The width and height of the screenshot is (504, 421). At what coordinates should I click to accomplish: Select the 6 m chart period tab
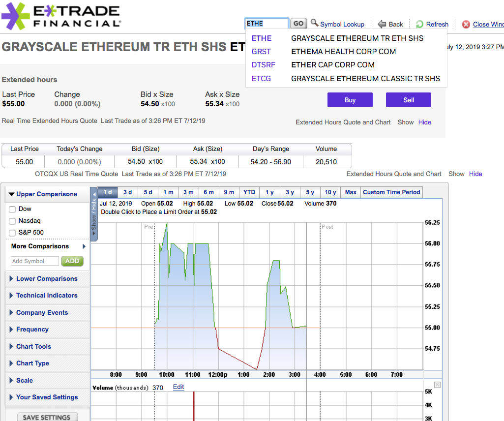click(x=208, y=192)
